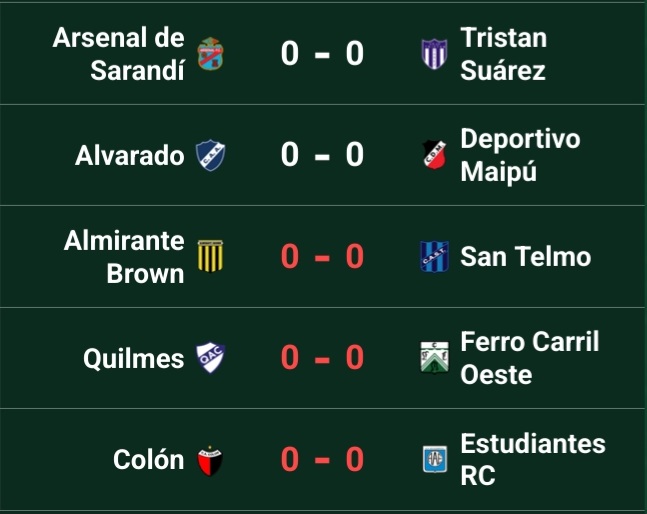This screenshot has width=647, height=514.
Task: Click the Colón red-and-black crest
Action: point(210,460)
